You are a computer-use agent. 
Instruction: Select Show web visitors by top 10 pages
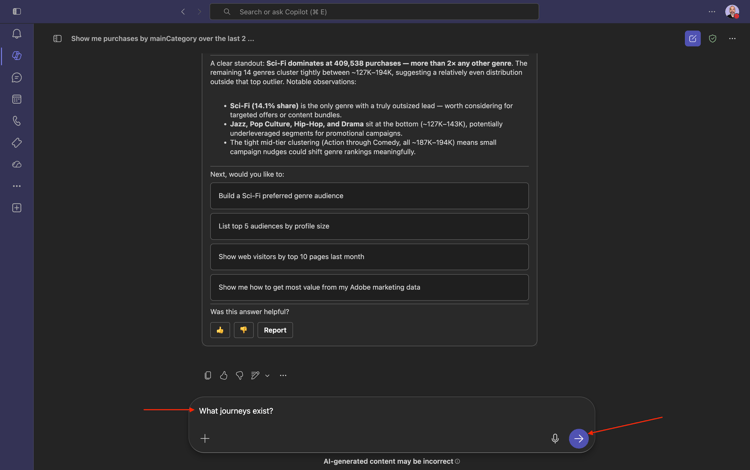tap(369, 257)
